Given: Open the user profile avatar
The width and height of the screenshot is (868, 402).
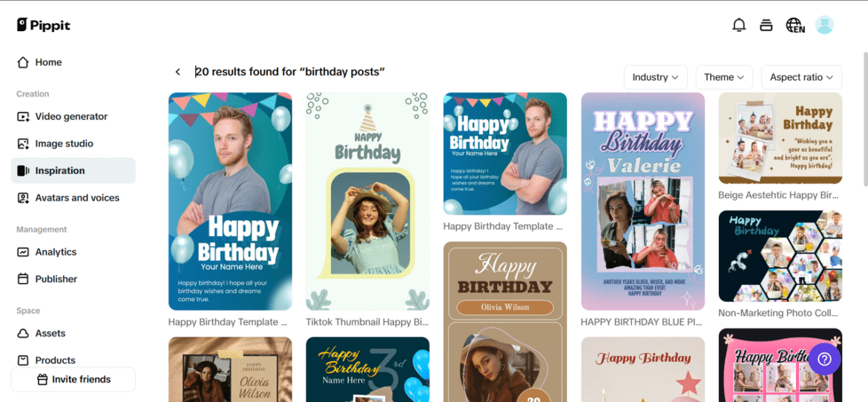Looking at the screenshot, I should (x=824, y=25).
